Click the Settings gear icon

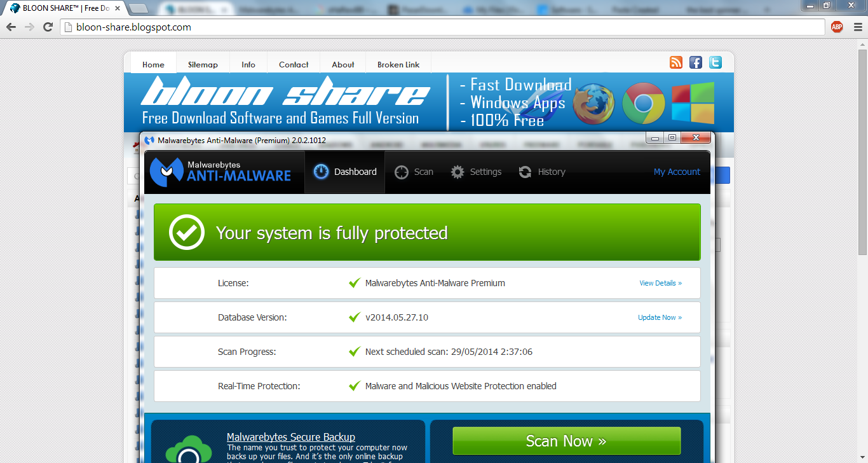[458, 172]
